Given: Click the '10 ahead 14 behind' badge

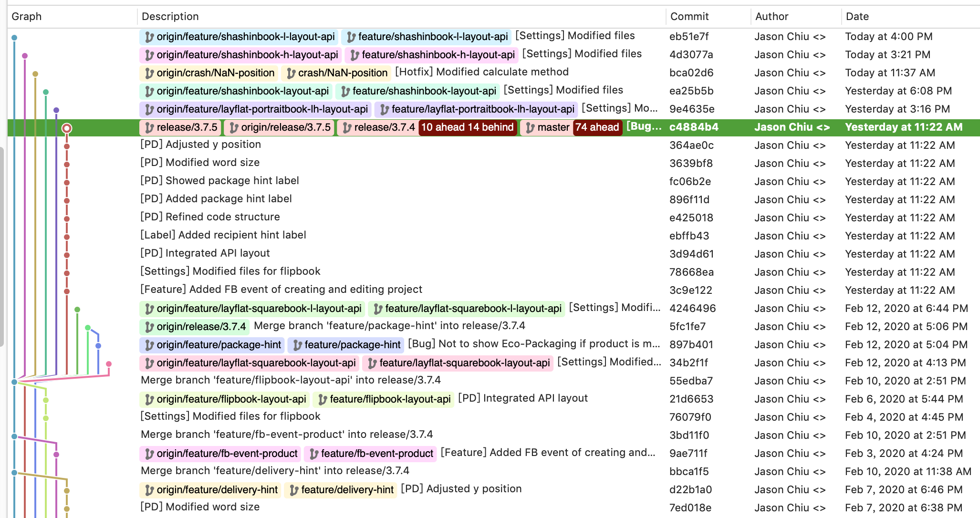Looking at the screenshot, I should pos(467,127).
